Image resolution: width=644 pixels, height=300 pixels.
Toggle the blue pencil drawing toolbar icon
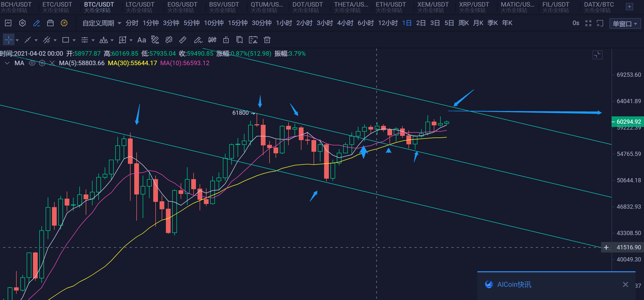click(37, 23)
